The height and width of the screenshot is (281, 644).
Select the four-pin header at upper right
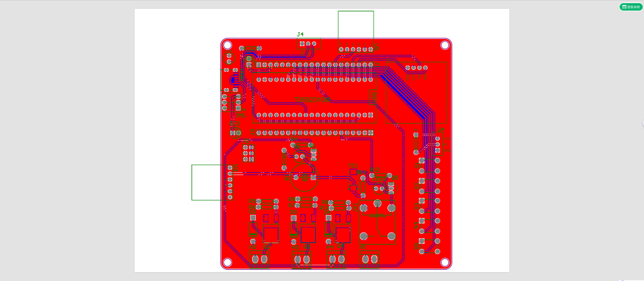[x=415, y=67]
